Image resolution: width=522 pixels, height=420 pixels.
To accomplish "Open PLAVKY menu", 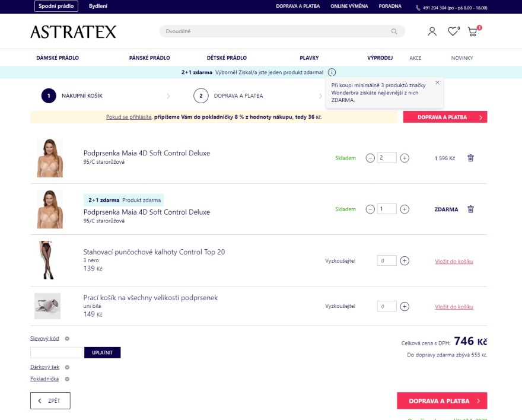I will click(x=309, y=58).
